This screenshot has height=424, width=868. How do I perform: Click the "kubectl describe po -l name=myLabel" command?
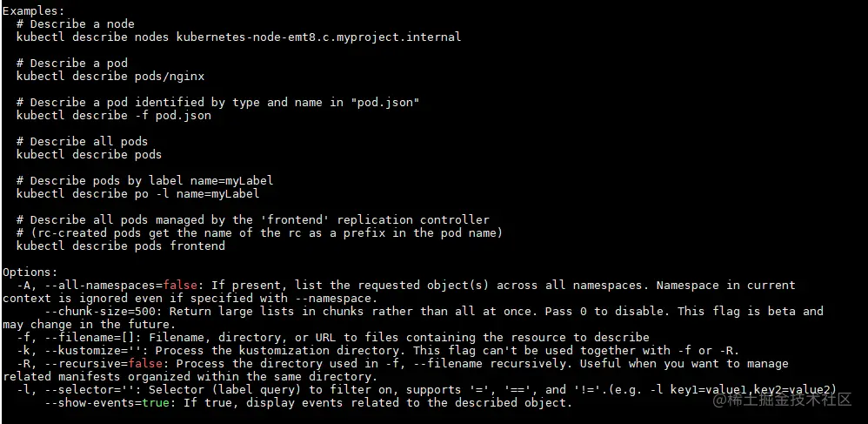138,193
